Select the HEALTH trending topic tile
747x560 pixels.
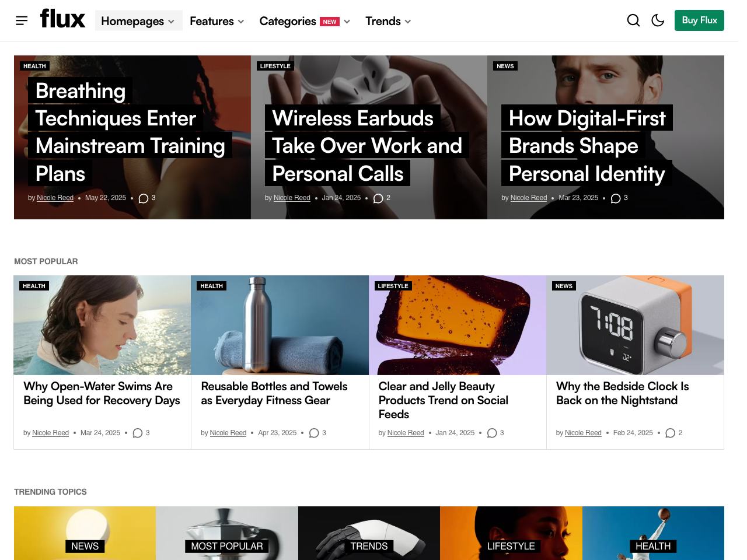click(653, 533)
